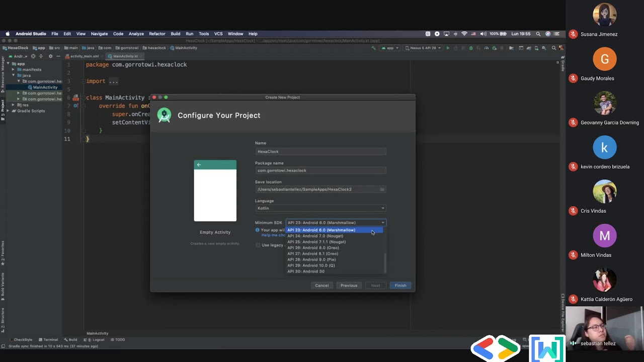The image size is (644, 362).
Task: Click the scroll-from-source target icon
Action: [x=33, y=56]
